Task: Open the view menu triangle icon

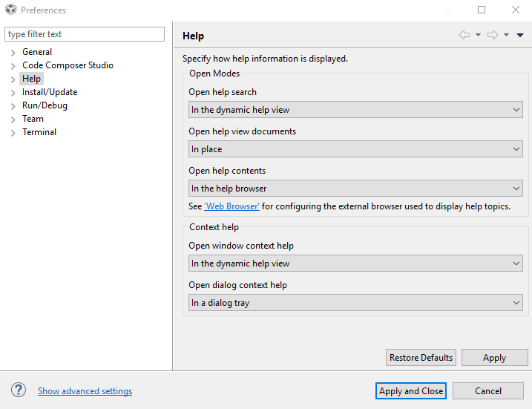Action: point(520,35)
